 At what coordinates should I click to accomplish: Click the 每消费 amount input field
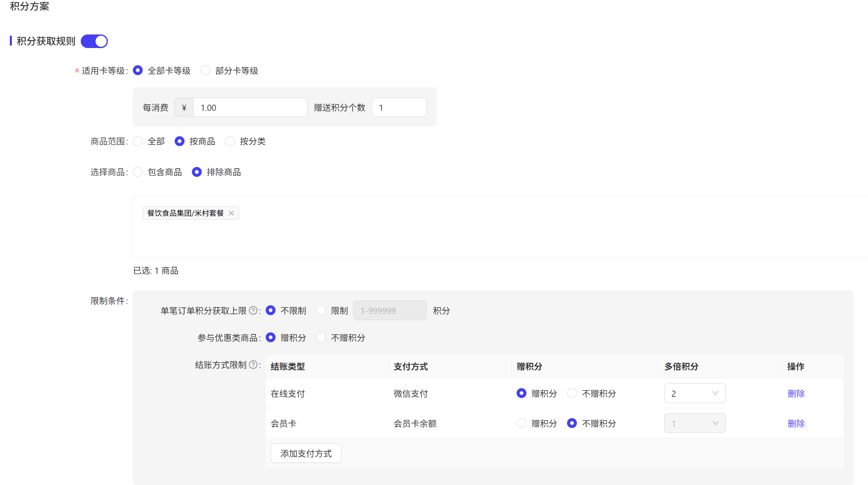coord(250,108)
